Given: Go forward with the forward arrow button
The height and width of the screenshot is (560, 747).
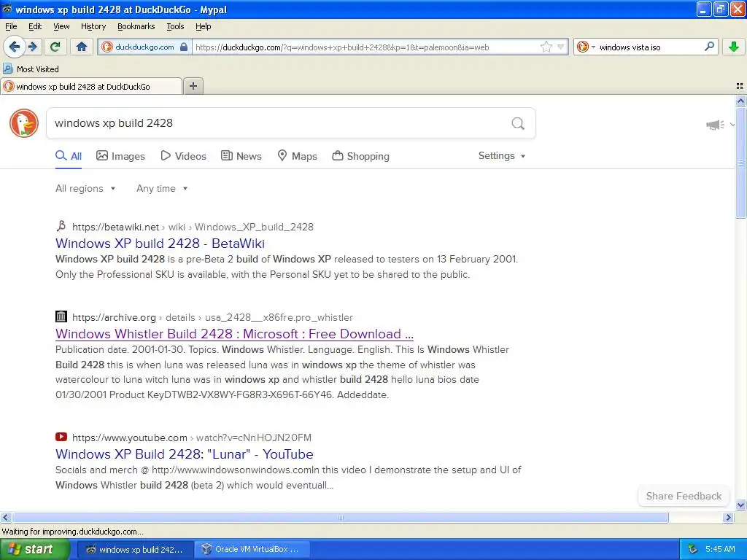Looking at the screenshot, I should 34,47.
